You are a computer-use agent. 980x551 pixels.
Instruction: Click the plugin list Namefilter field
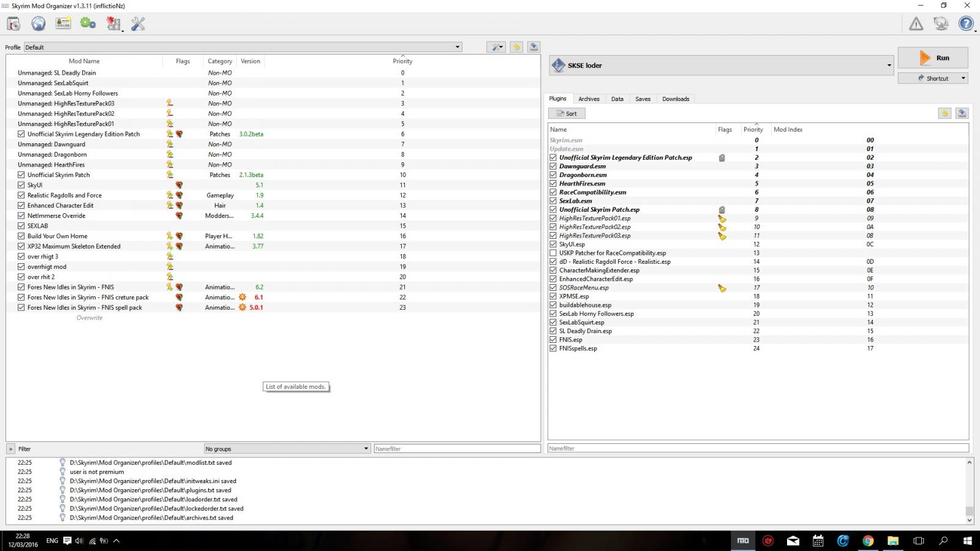pyautogui.click(x=758, y=448)
